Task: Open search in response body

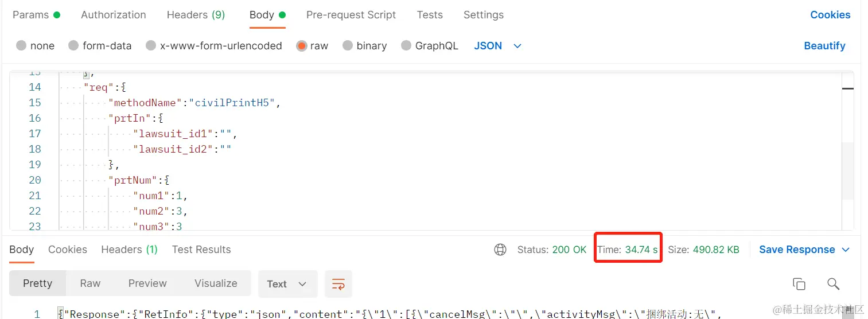Action: point(833,284)
